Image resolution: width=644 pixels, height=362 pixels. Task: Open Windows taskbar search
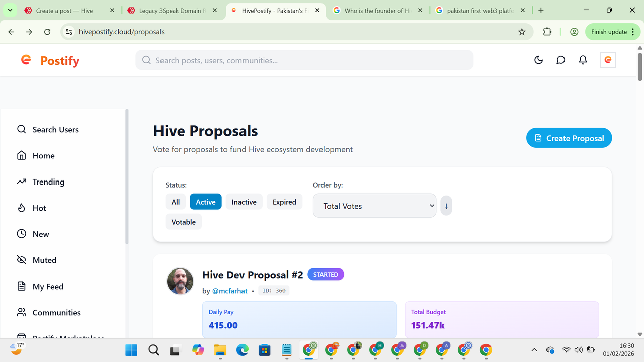[153, 350]
